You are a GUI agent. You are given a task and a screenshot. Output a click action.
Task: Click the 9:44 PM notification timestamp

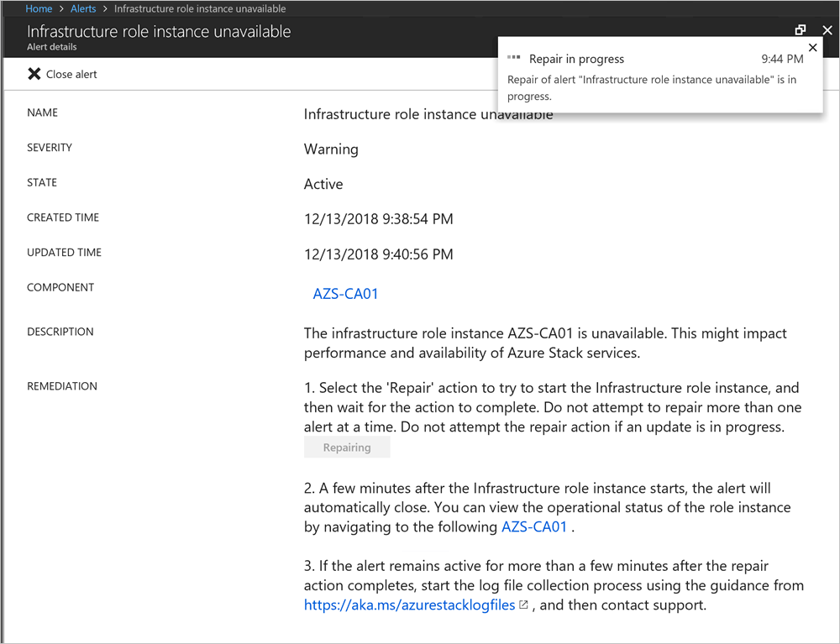pos(782,59)
